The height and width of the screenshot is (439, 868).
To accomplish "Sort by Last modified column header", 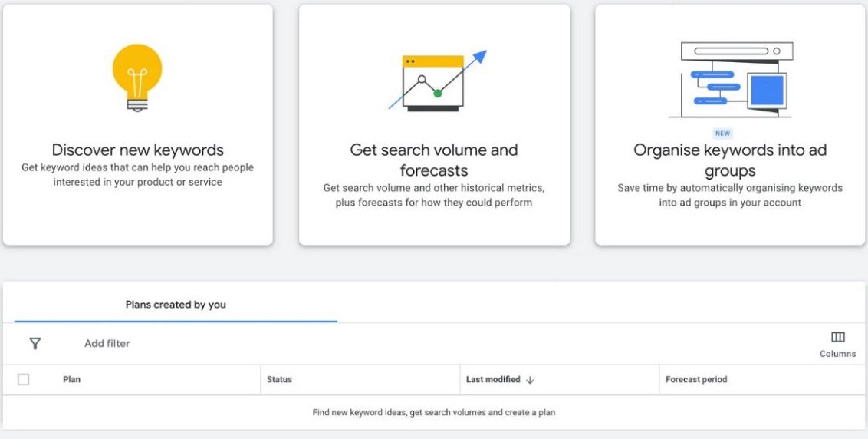I will (493, 380).
